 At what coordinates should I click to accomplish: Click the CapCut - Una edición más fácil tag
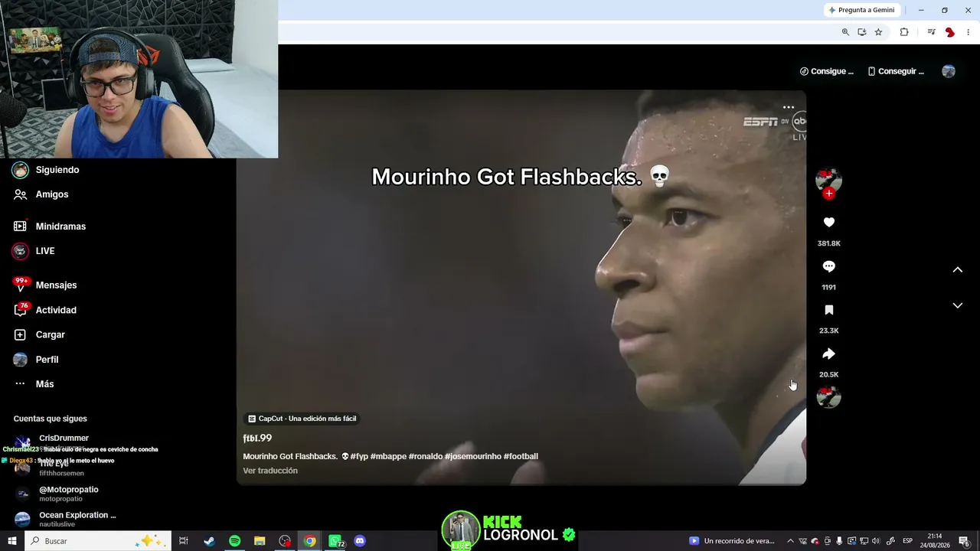(x=302, y=419)
